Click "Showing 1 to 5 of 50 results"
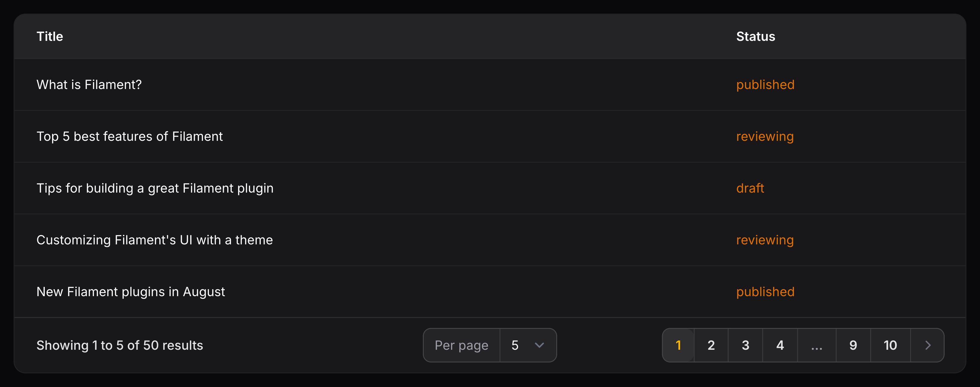980x387 pixels. (x=119, y=345)
